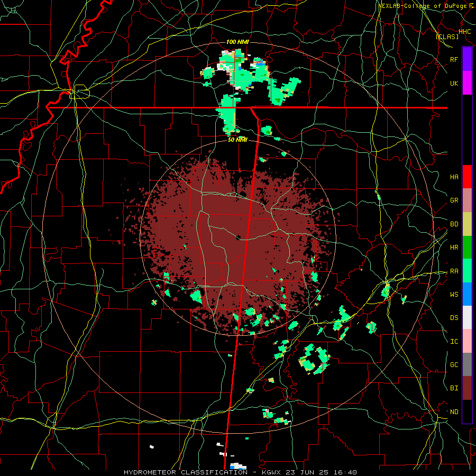The width and height of the screenshot is (476, 476).
Task: Click the RF legend label
Action: pyautogui.click(x=454, y=59)
